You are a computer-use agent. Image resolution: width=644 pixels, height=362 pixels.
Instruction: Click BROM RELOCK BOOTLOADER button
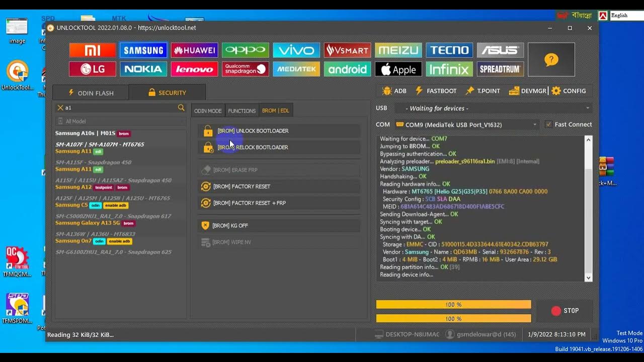point(279,147)
